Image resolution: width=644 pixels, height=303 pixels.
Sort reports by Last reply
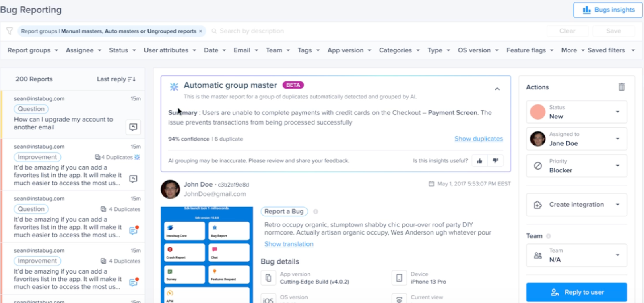click(116, 79)
